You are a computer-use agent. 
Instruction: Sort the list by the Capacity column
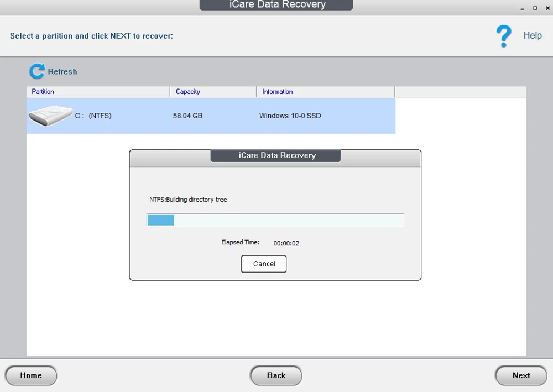tap(188, 91)
